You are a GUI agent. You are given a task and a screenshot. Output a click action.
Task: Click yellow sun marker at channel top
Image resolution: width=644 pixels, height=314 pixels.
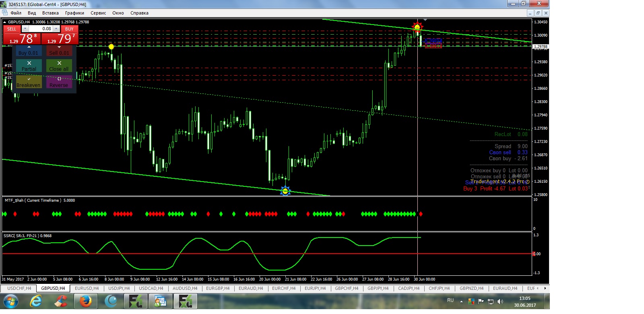click(x=417, y=27)
